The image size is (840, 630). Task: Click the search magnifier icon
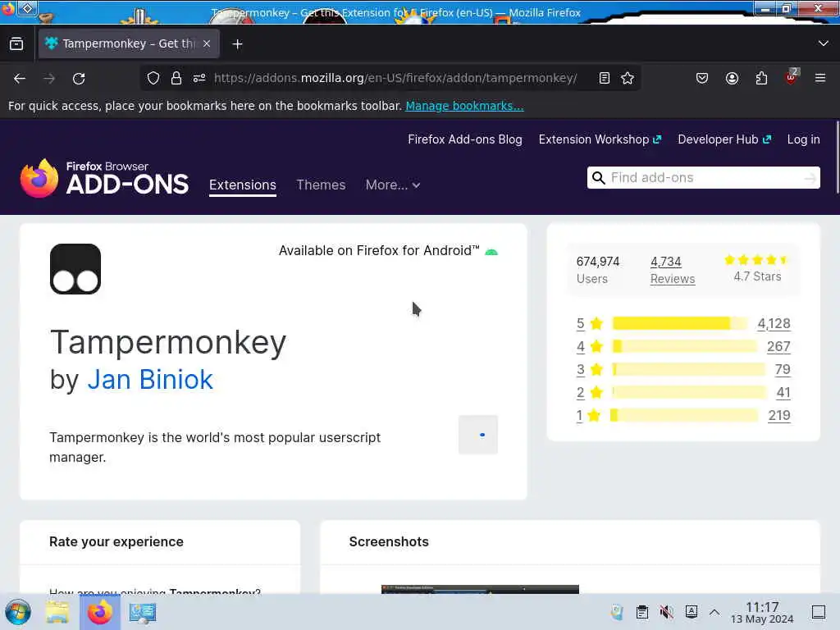598,178
